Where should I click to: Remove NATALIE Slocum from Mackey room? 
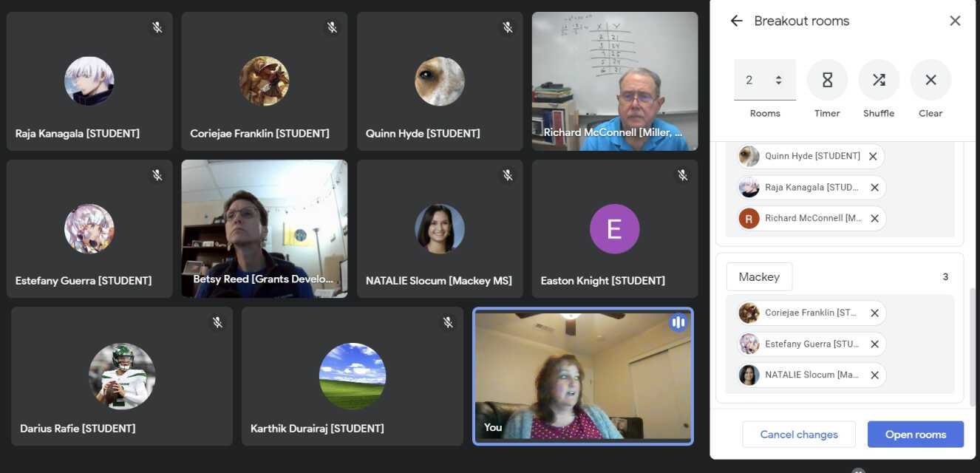[874, 375]
